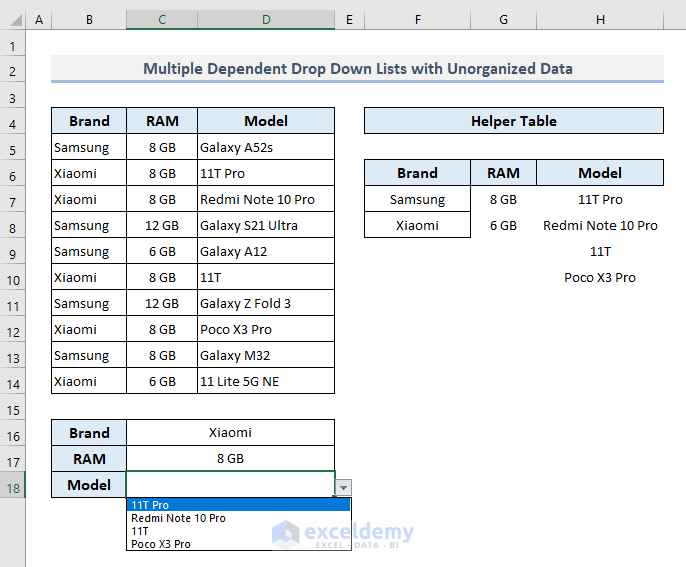Click the '12 GB' cell in row 8
This screenshot has width=686, height=567.
(x=162, y=225)
